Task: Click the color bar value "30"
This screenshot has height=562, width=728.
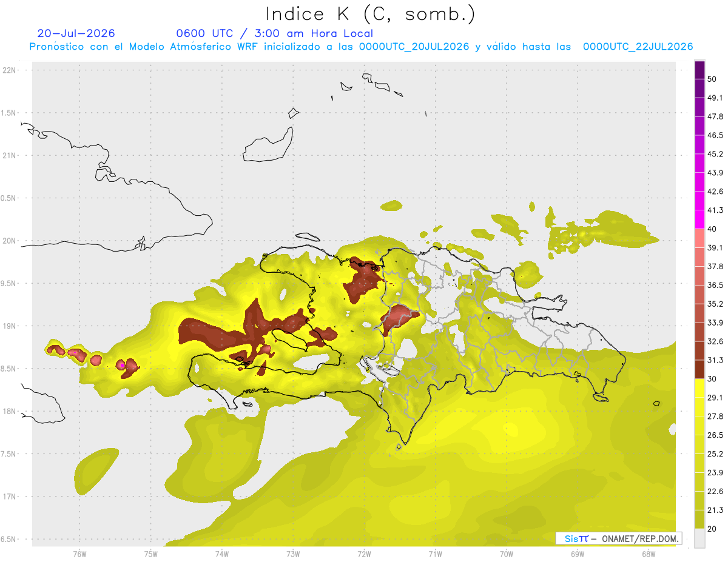Action: [712, 379]
